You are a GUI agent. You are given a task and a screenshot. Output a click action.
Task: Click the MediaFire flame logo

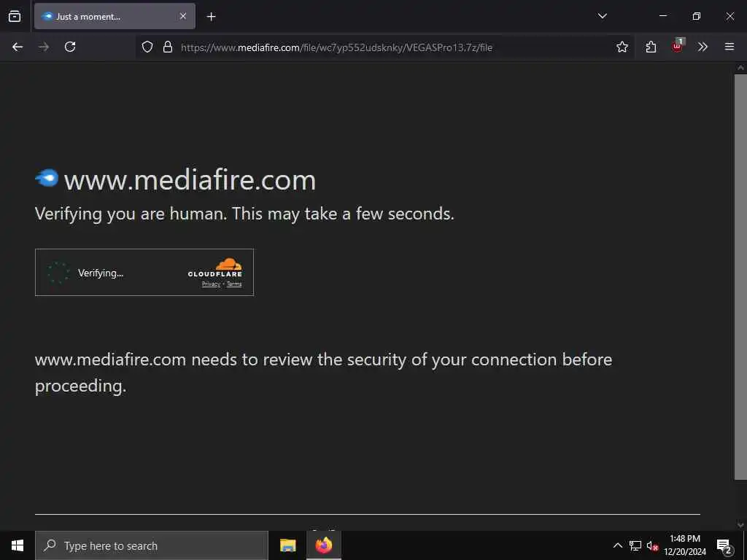[47, 178]
